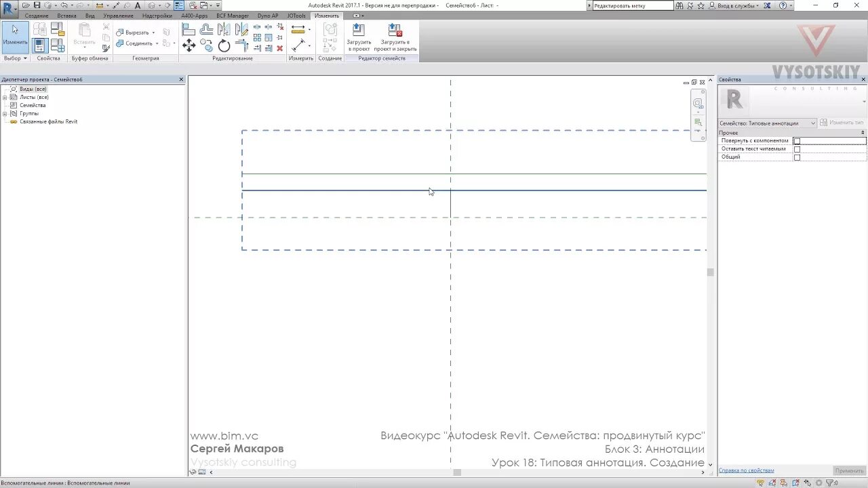The height and width of the screenshot is (488, 868).
Task: Switch to the Вид ribbon tab
Action: pos(90,16)
